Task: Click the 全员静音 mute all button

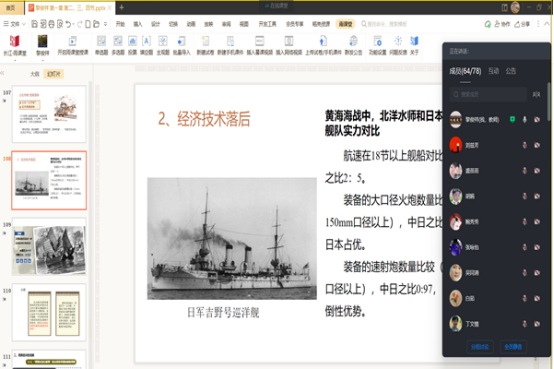Action: pyautogui.click(x=513, y=347)
